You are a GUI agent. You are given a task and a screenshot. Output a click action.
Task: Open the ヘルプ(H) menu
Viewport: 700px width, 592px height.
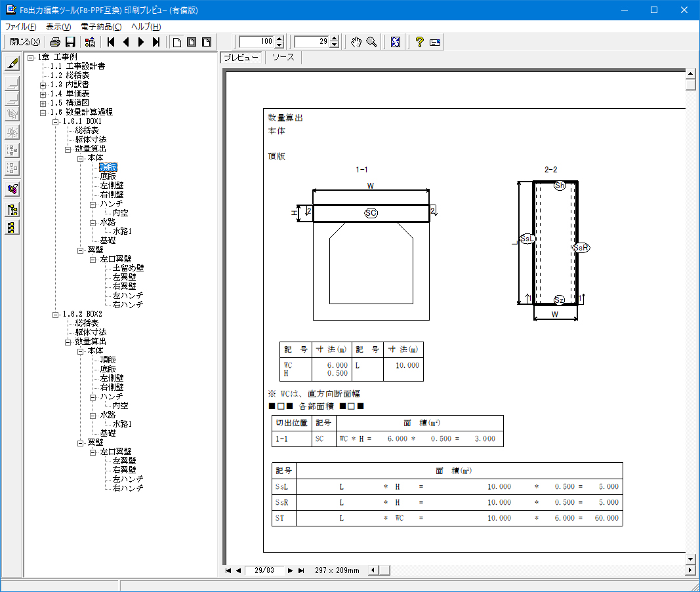[x=146, y=27]
